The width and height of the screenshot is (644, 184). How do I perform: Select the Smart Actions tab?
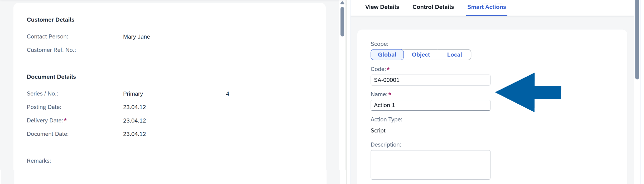coord(486,7)
